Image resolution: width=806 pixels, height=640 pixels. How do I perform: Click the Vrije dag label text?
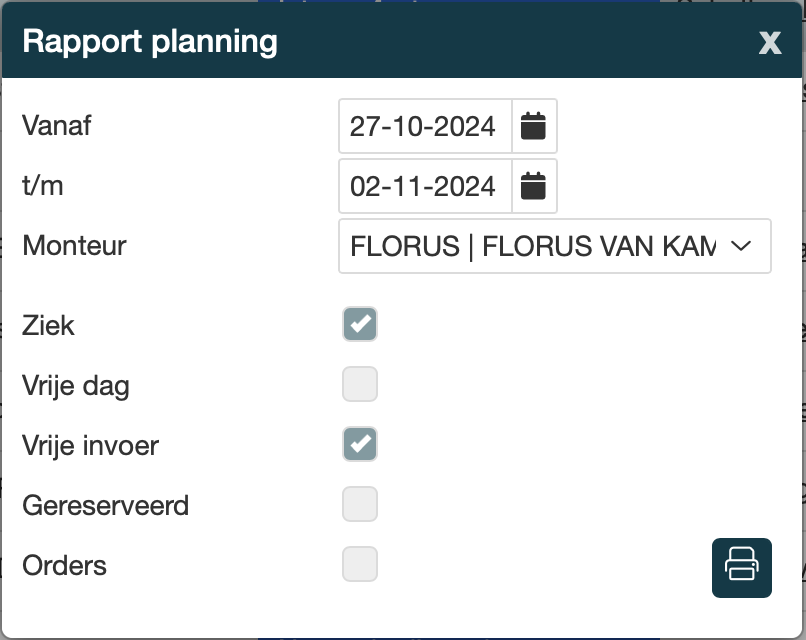76,385
